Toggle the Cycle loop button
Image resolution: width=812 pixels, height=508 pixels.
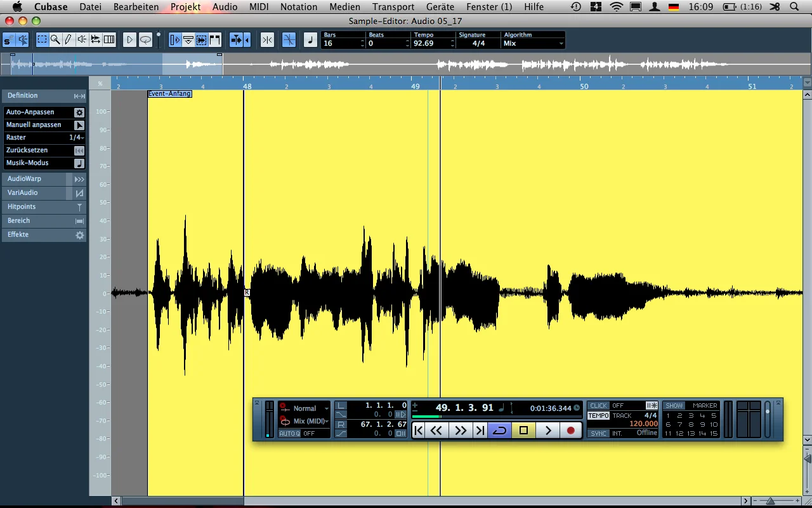(x=500, y=431)
